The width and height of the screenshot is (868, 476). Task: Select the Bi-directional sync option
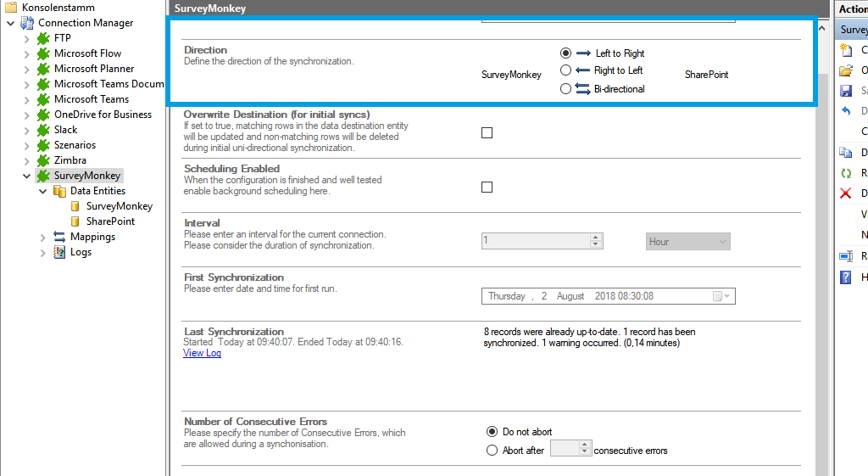565,89
